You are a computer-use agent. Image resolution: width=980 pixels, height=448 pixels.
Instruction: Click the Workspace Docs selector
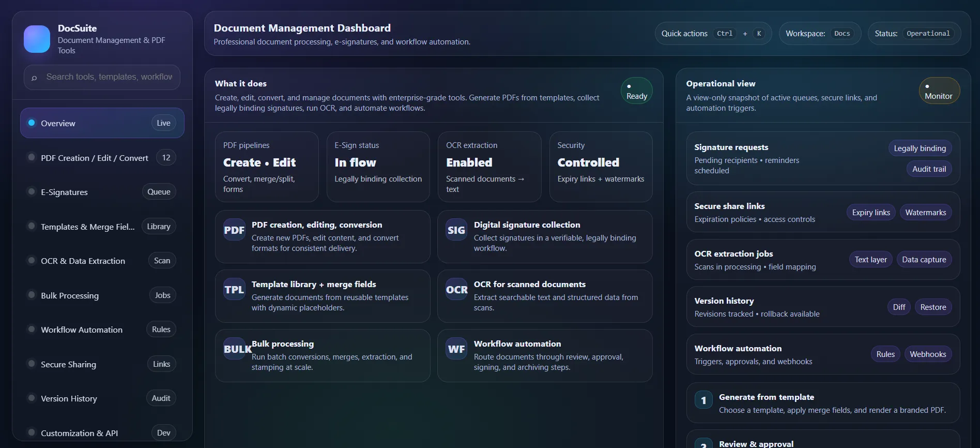click(x=820, y=34)
